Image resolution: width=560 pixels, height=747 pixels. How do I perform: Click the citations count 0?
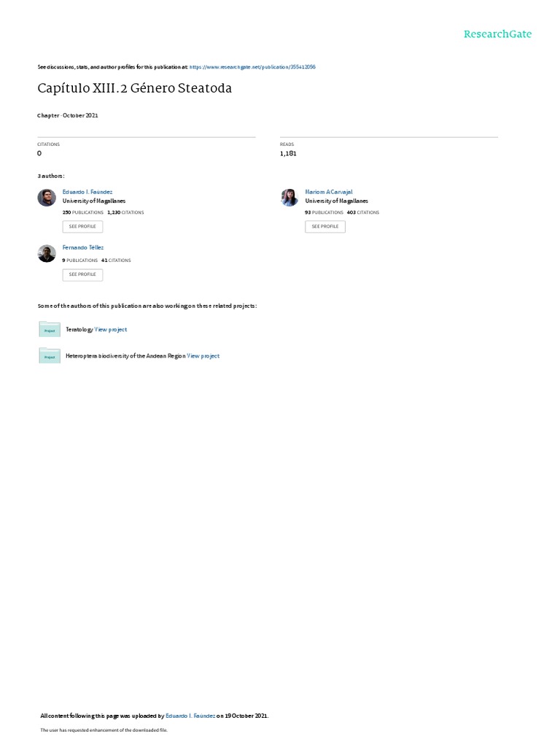point(39,153)
